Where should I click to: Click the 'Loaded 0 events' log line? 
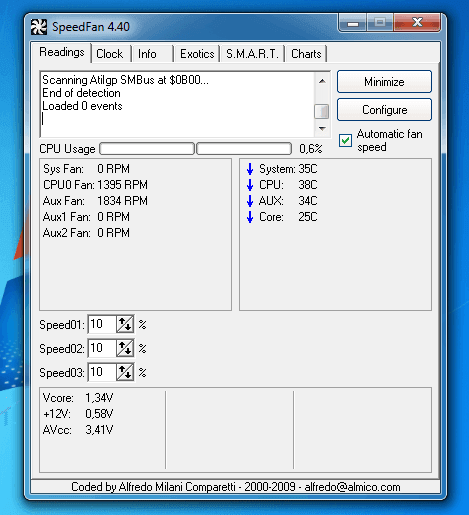[82, 106]
